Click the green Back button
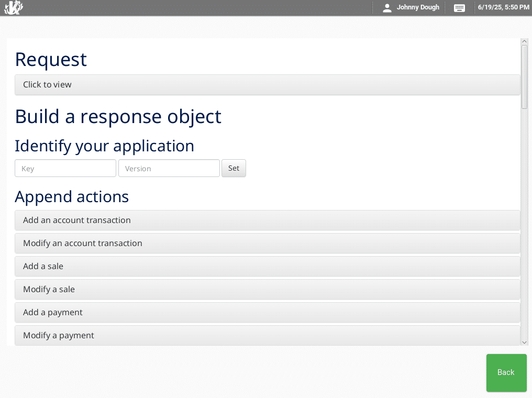This screenshot has width=532, height=398. point(506,372)
